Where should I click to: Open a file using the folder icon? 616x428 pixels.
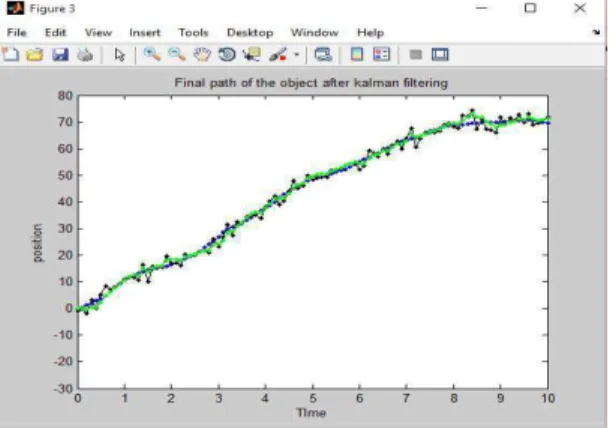[35, 55]
